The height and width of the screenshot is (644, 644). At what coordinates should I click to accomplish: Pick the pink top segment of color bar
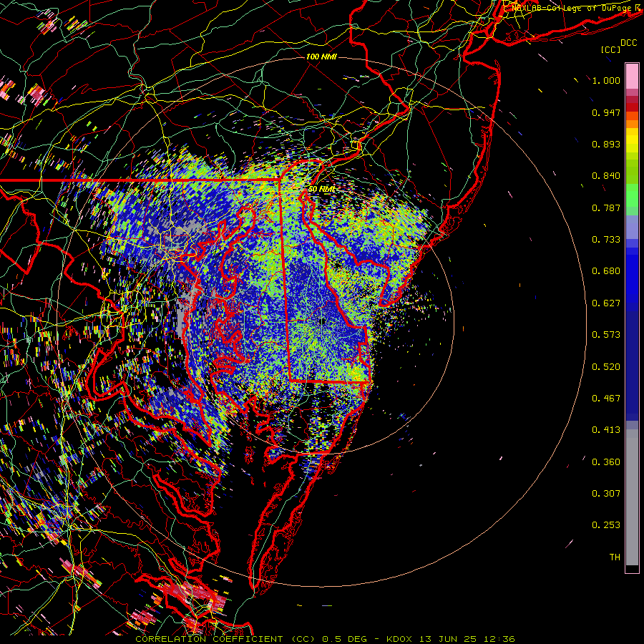tap(632, 77)
